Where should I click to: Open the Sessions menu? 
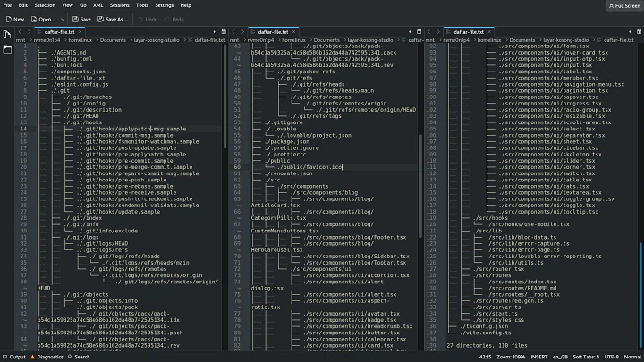pyautogui.click(x=120, y=5)
